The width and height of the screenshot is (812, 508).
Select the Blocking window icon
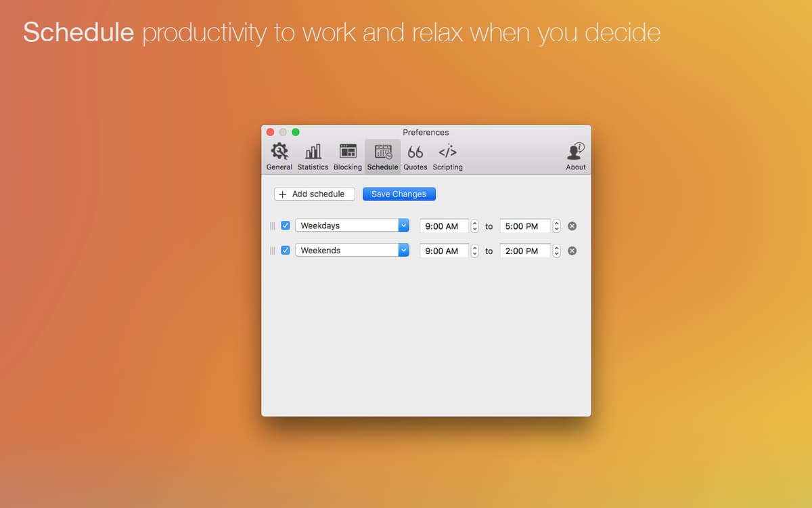point(348,152)
